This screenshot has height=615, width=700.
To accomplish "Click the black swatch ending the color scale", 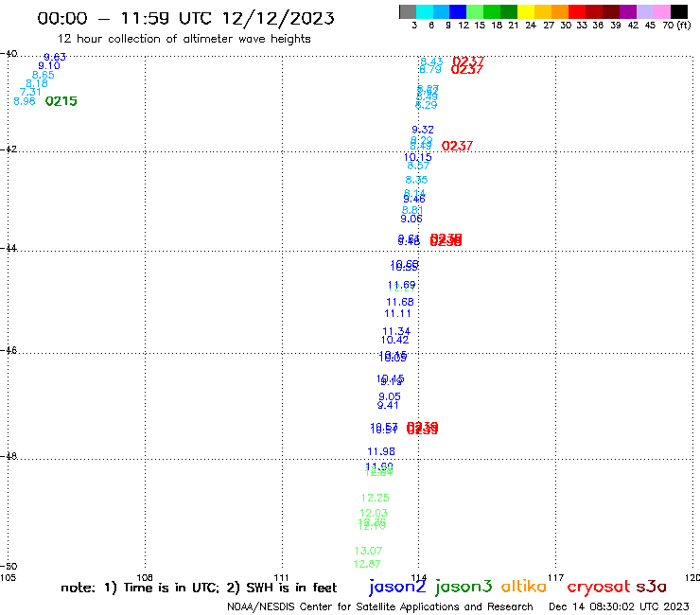I will pyautogui.click(x=679, y=11).
